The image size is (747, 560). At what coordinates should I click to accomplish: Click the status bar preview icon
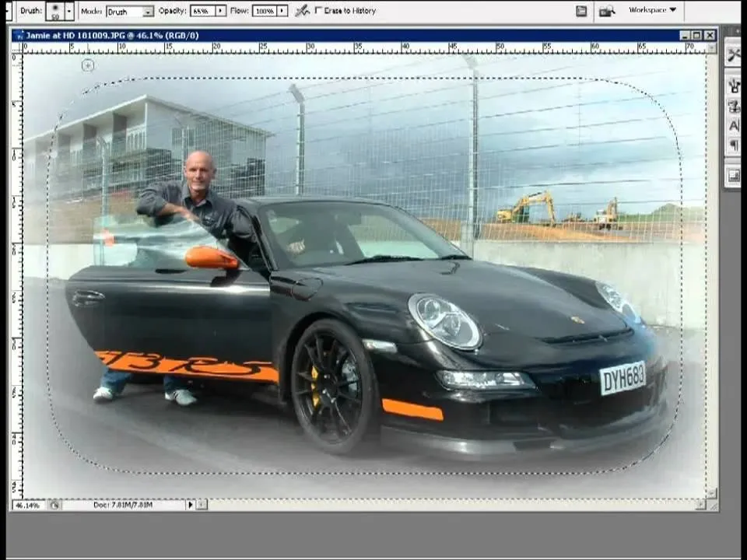point(54,506)
